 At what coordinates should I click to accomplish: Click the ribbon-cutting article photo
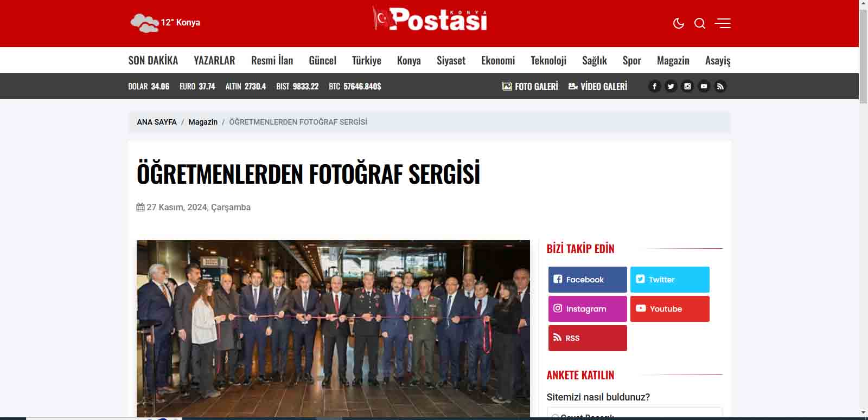point(333,328)
